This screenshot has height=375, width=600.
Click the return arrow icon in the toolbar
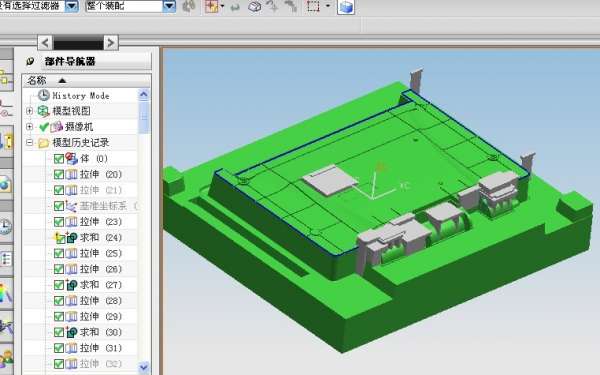pos(235,7)
